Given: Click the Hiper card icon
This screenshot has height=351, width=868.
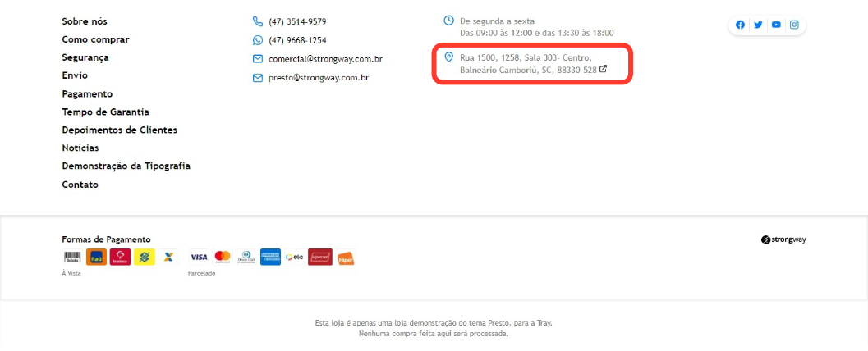Looking at the screenshot, I should (346, 258).
